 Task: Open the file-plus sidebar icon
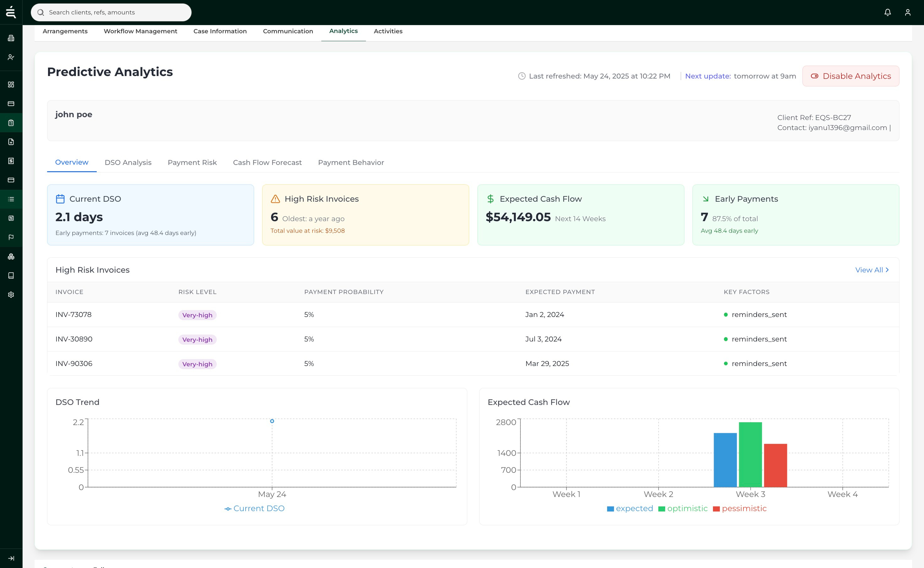11,142
